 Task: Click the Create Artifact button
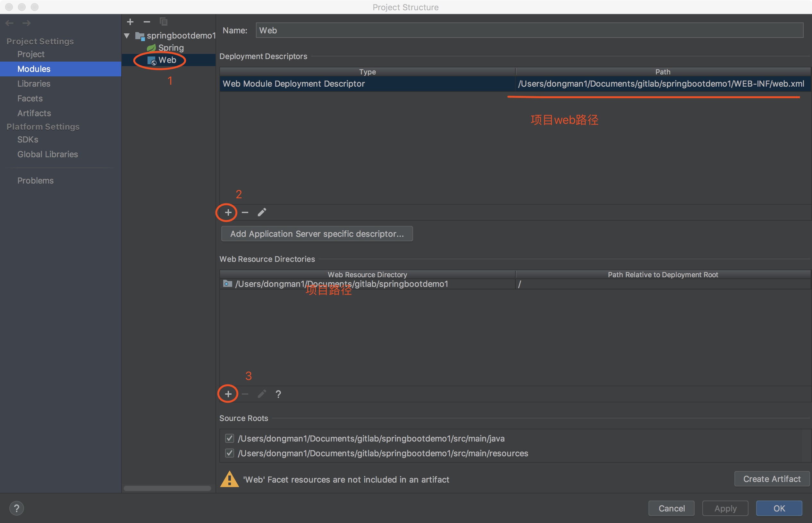772,479
